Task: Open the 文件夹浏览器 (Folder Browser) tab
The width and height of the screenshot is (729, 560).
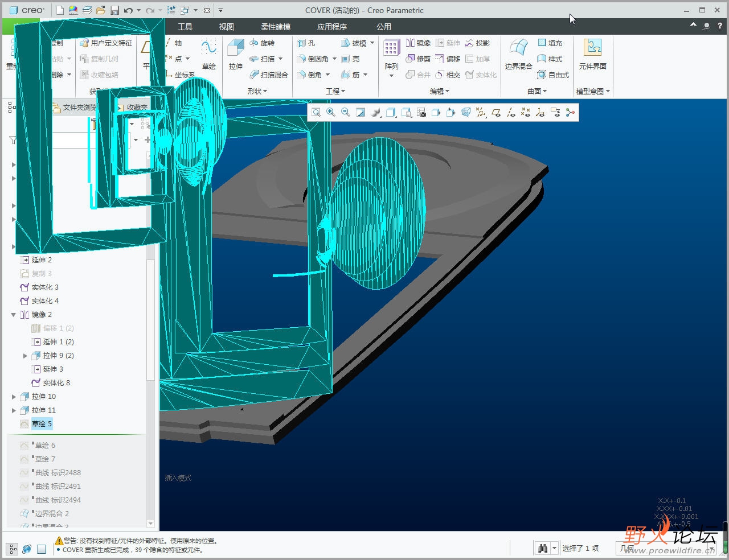Action: pyautogui.click(x=75, y=107)
